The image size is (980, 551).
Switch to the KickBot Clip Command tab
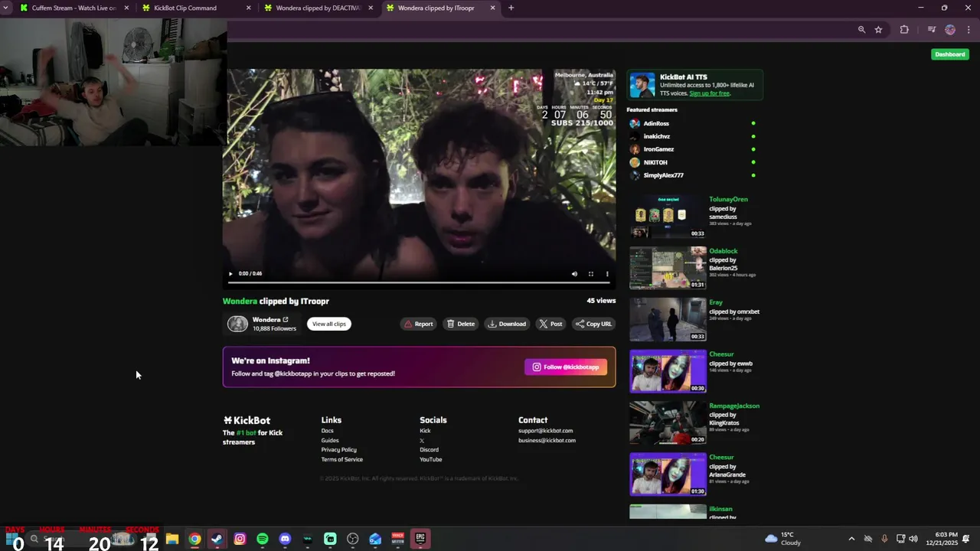pyautogui.click(x=195, y=8)
